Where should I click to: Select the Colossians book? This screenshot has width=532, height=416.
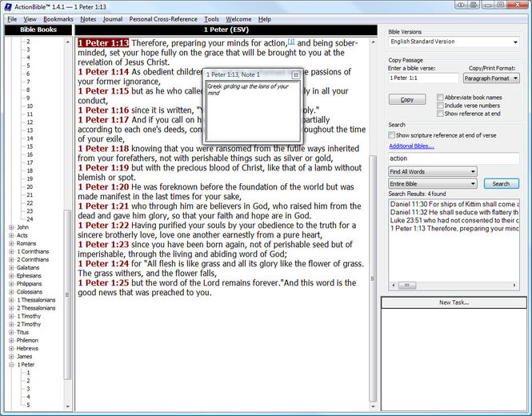coord(30,292)
